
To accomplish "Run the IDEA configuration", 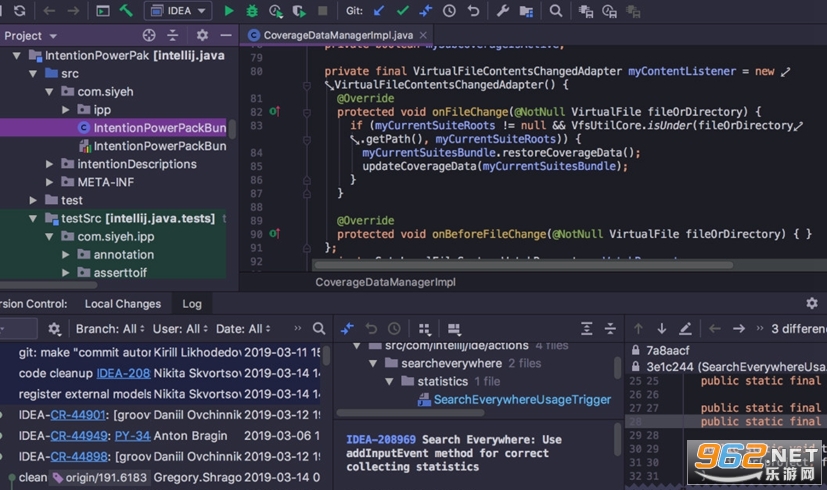I will click(228, 11).
